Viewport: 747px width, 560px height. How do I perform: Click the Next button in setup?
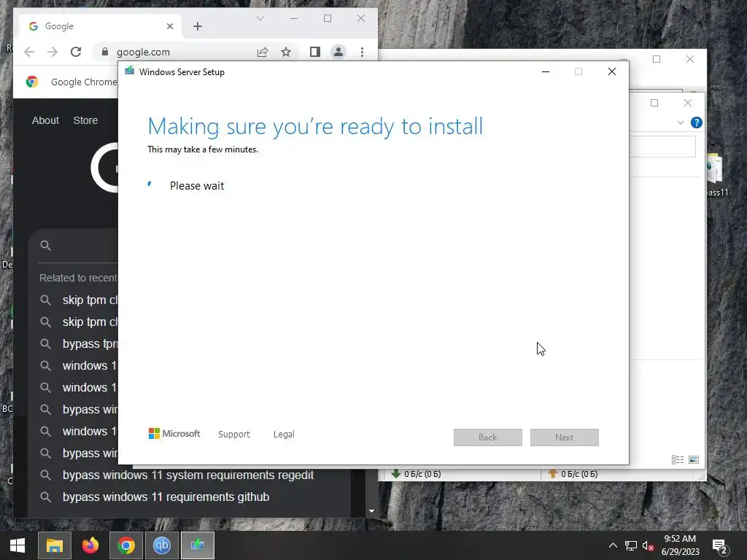click(x=565, y=437)
